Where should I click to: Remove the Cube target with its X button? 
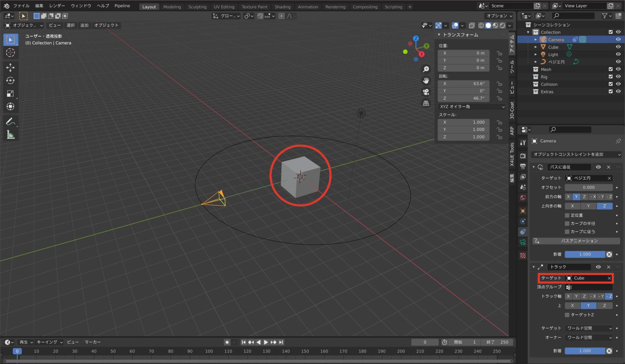pyautogui.click(x=609, y=278)
